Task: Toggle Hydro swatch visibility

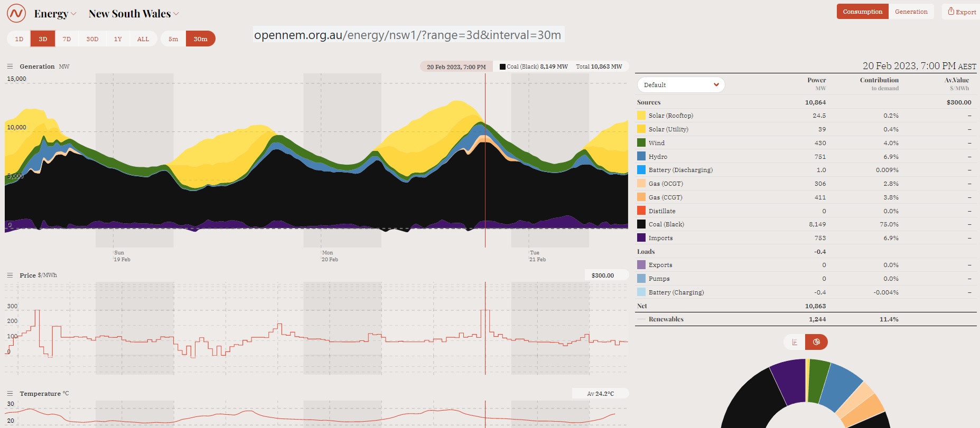Action: coord(641,157)
